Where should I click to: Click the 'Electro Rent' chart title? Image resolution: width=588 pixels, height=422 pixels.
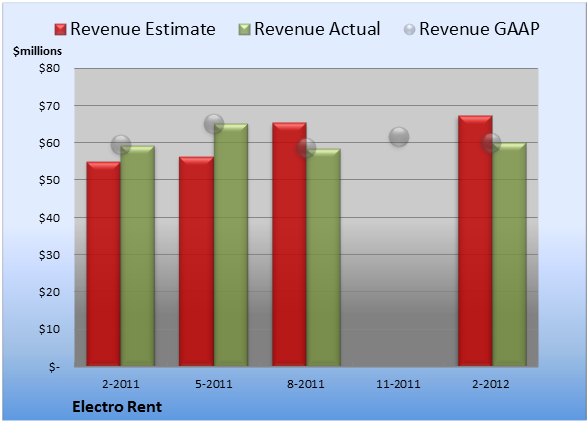[x=117, y=407]
